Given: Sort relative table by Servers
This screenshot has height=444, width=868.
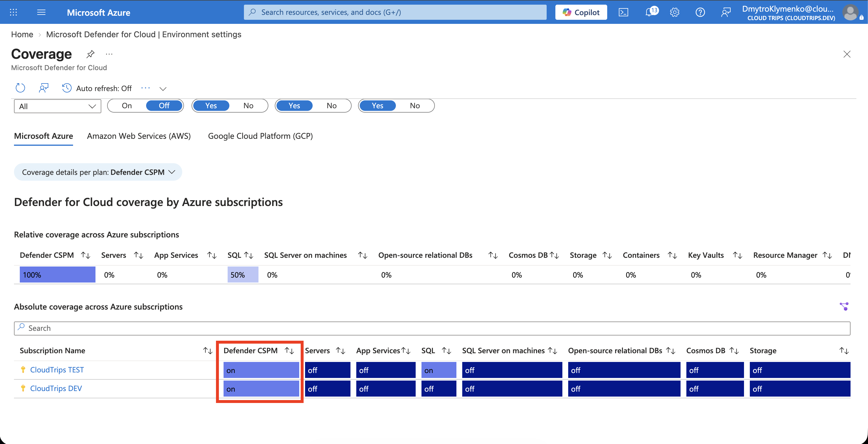Looking at the screenshot, I should coord(139,255).
